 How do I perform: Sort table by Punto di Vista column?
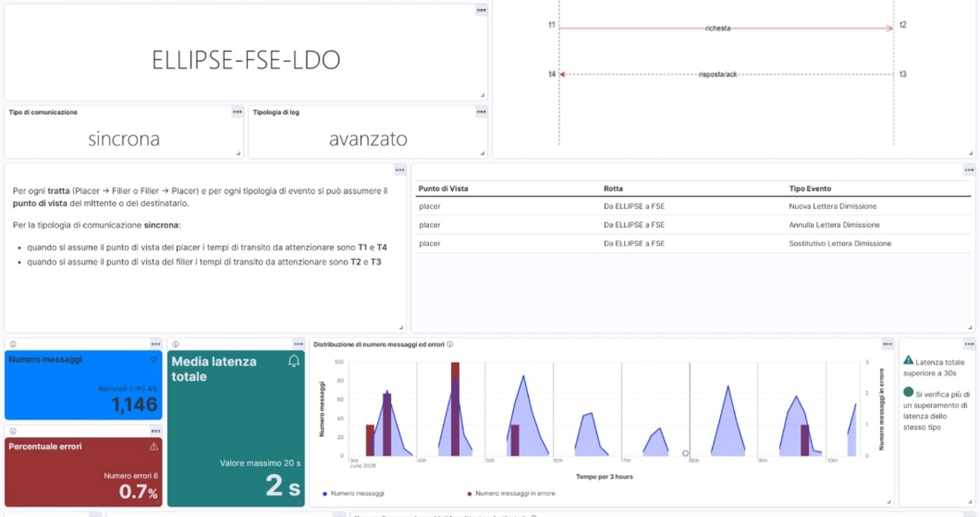point(443,189)
